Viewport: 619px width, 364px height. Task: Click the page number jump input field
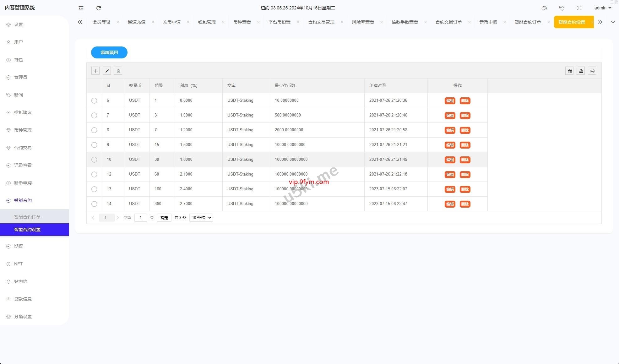click(x=140, y=218)
